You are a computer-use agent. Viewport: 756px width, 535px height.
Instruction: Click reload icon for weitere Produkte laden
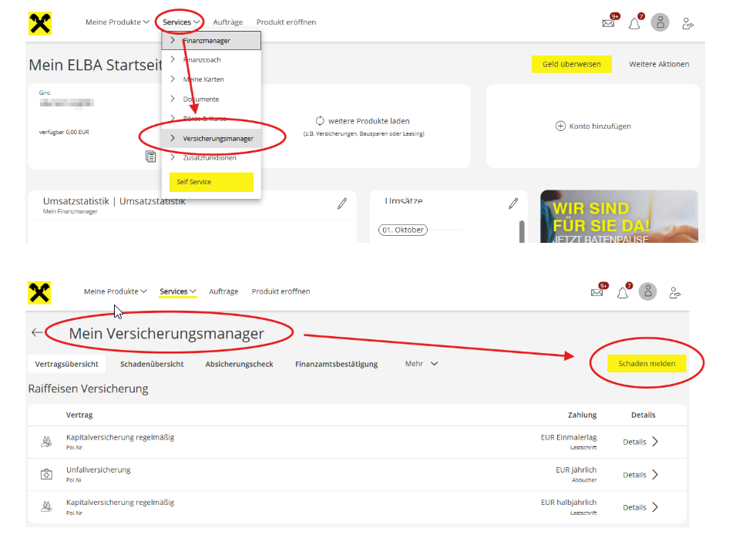(x=320, y=120)
